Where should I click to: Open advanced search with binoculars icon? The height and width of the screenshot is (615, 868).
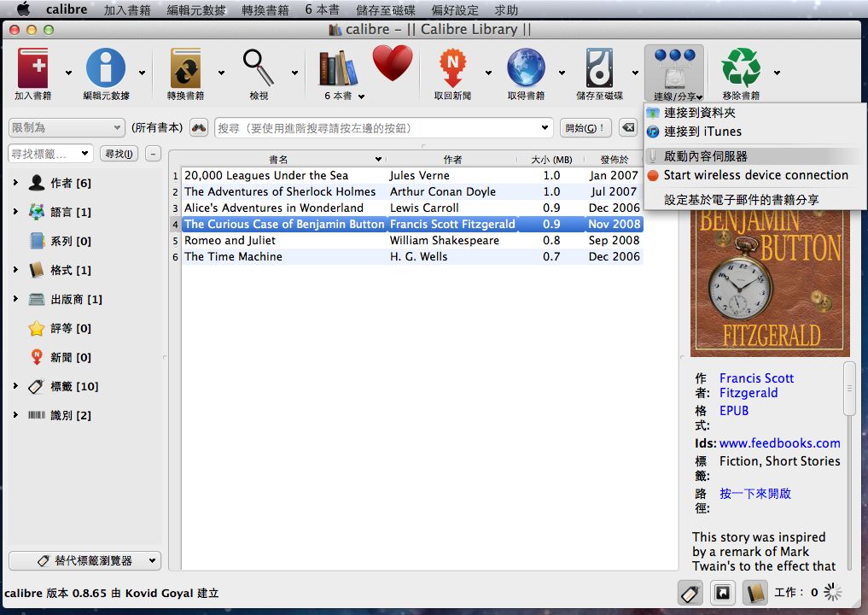[x=199, y=128]
